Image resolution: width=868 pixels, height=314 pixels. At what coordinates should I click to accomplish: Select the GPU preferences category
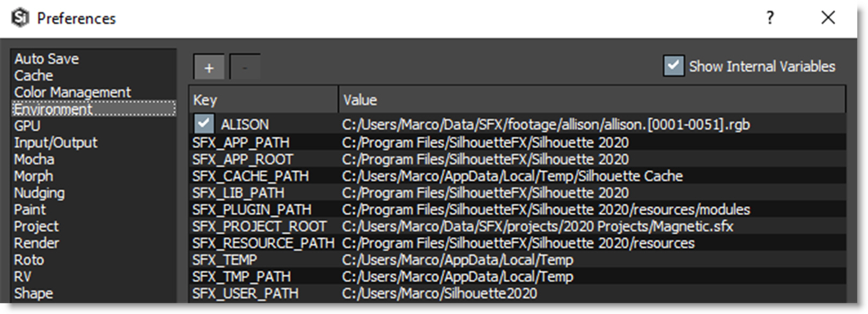coord(27,126)
